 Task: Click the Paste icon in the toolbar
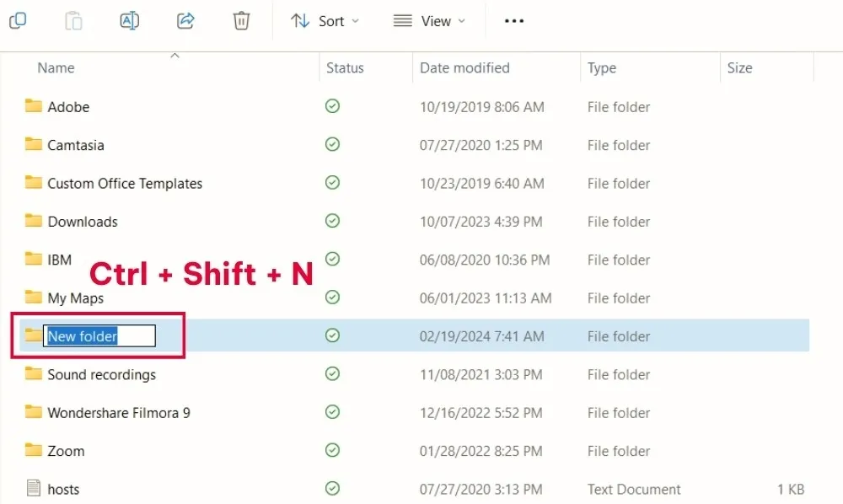[73, 21]
